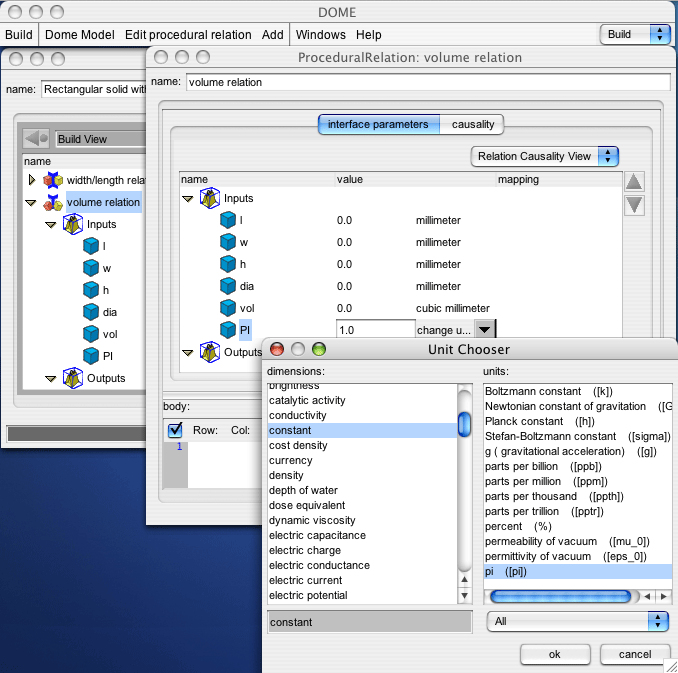This screenshot has width=678, height=673.
Task: Open the Help menu
Action: [368, 35]
